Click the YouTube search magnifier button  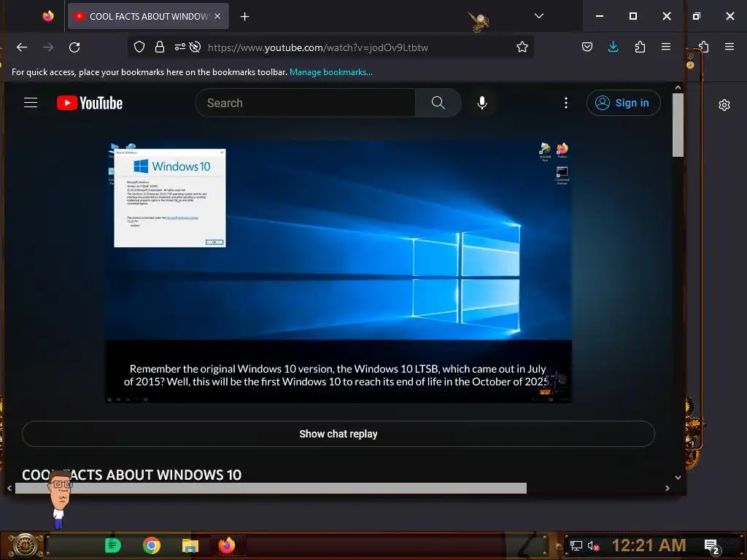[x=438, y=103]
